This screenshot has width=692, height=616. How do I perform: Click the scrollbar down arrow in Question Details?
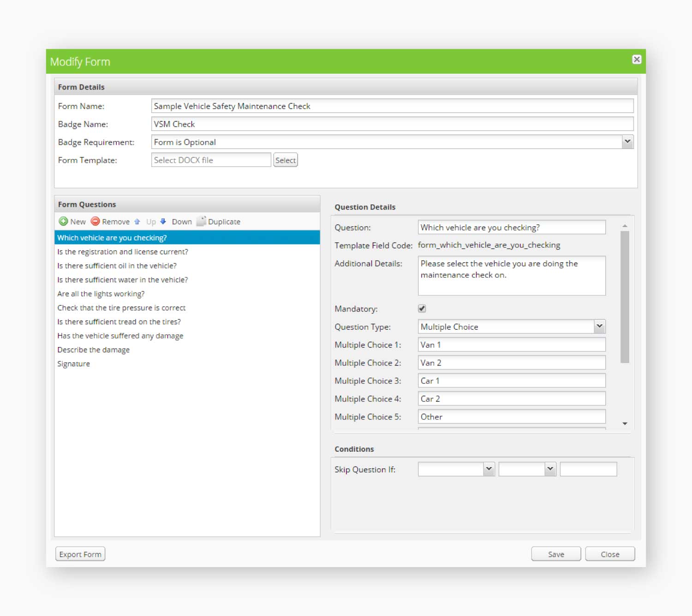pyautogui.click(x=625, y=423)
